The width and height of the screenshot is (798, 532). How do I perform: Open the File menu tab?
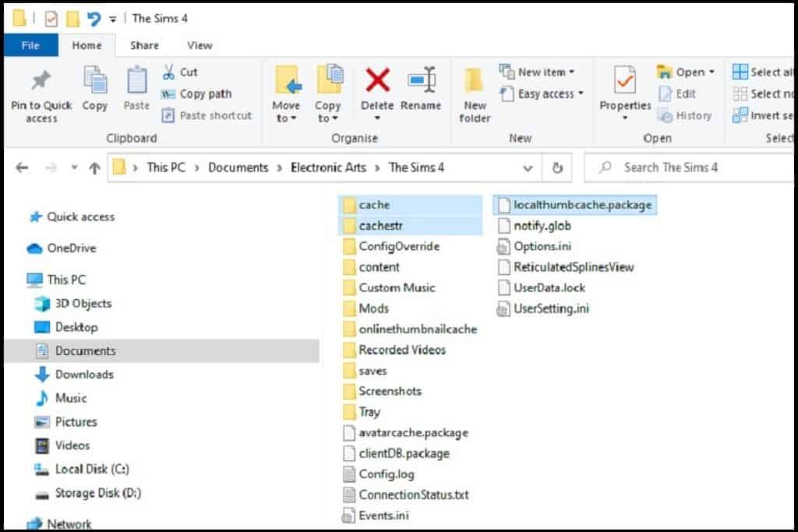pos(30,45)
